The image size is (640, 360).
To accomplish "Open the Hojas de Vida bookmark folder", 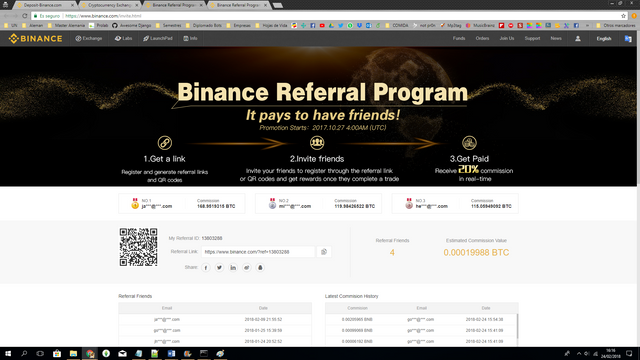I will [271, 25].
